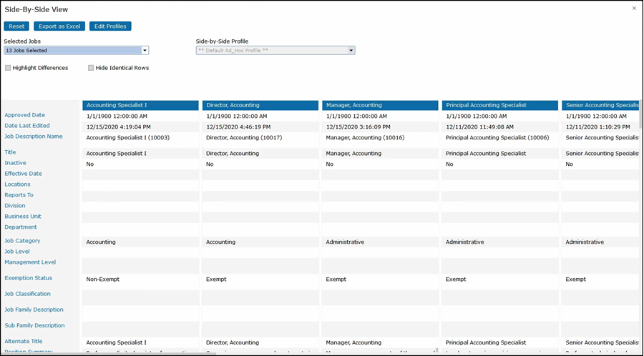Open Edit Profiles

110,26
